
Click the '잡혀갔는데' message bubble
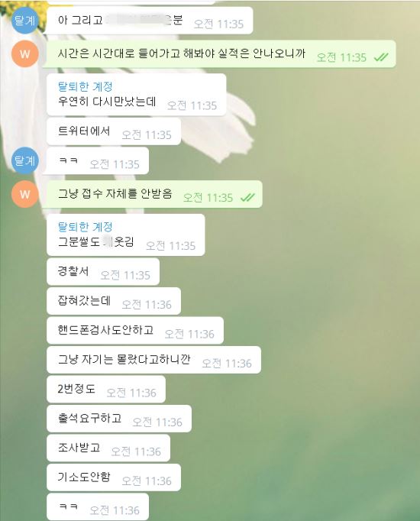(114, 301)
